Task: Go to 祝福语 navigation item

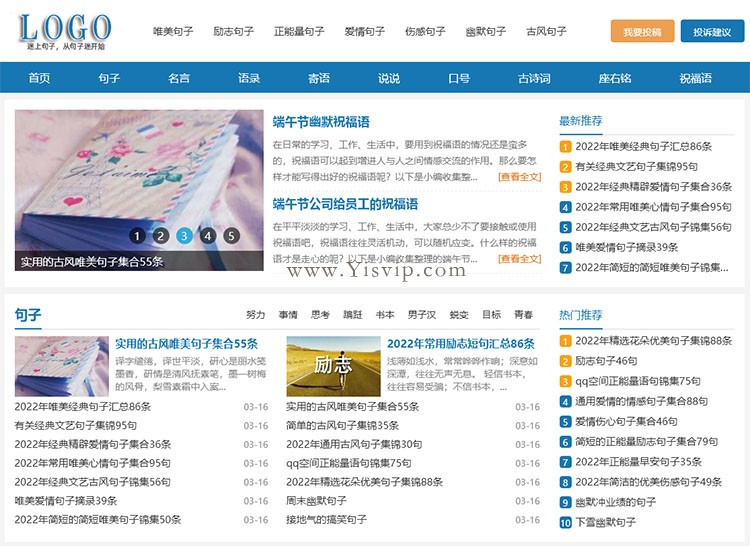Action: [695, 78]
